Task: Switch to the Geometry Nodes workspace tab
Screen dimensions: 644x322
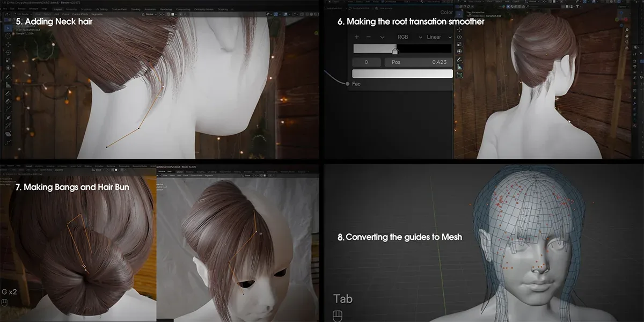Action: click(203, 9)
